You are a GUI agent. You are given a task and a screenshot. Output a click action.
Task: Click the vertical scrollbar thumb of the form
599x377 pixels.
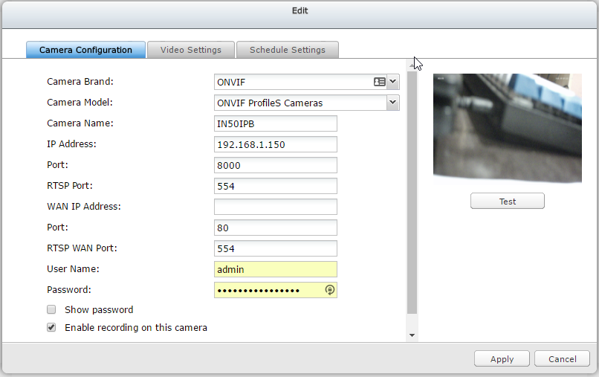412,193
